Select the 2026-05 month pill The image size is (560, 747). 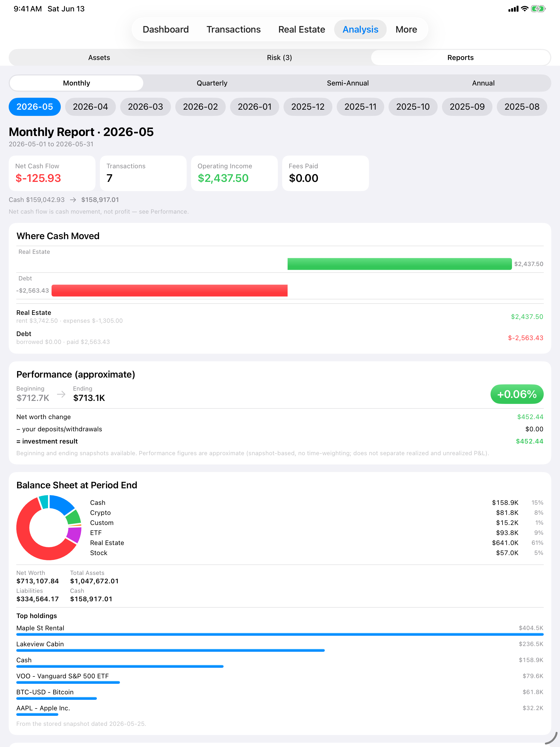[35, 107]
